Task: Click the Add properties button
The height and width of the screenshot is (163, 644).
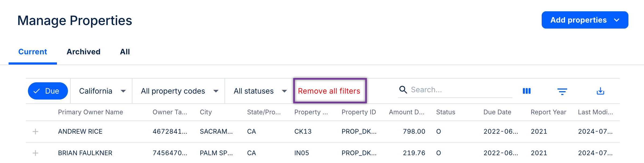Action: tap(585, 20)
